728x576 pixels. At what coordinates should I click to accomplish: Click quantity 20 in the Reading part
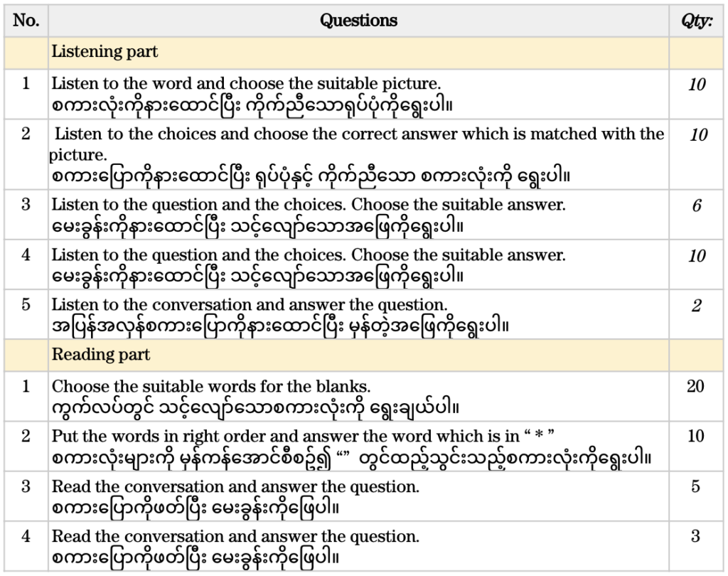(696, 386)
